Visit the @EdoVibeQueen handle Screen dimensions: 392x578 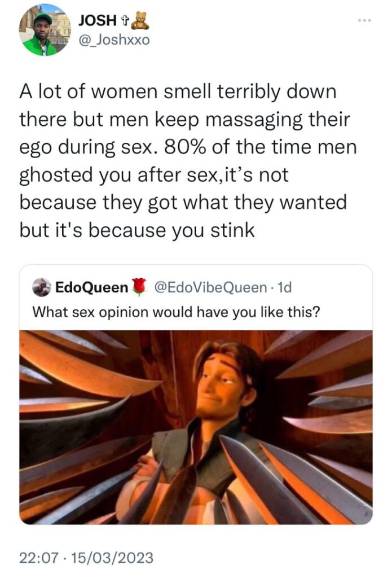coord(210,287)
